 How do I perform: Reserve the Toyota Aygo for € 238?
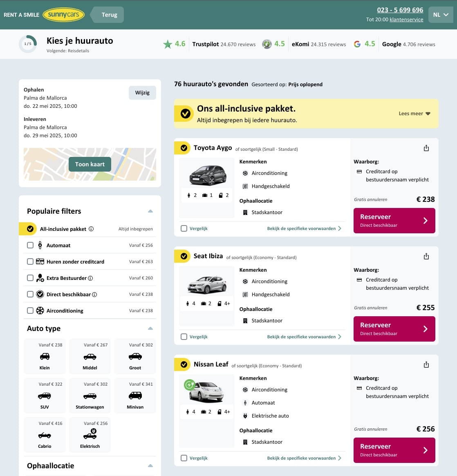pyautogui.click(x=394, y=221)
